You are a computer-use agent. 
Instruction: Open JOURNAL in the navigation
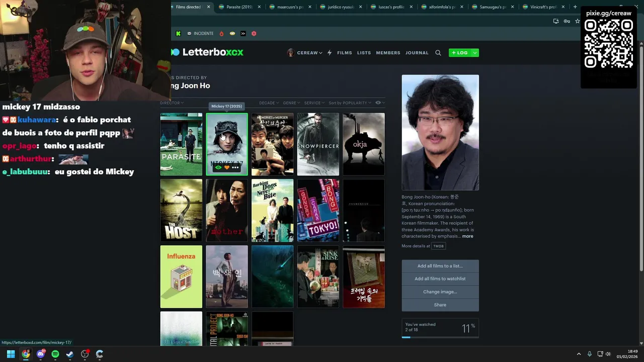pyautogui.click(x=417, y=53)
